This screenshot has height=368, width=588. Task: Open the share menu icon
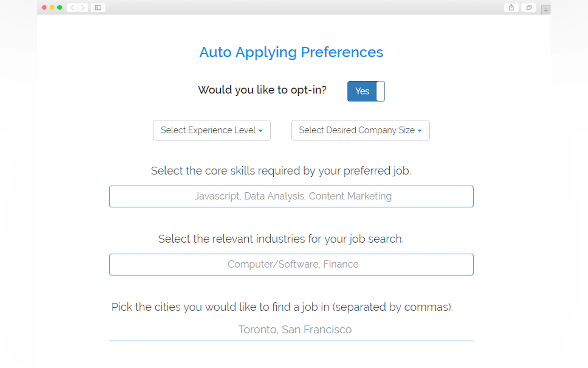pyautogui.click(x=511, y=8)
